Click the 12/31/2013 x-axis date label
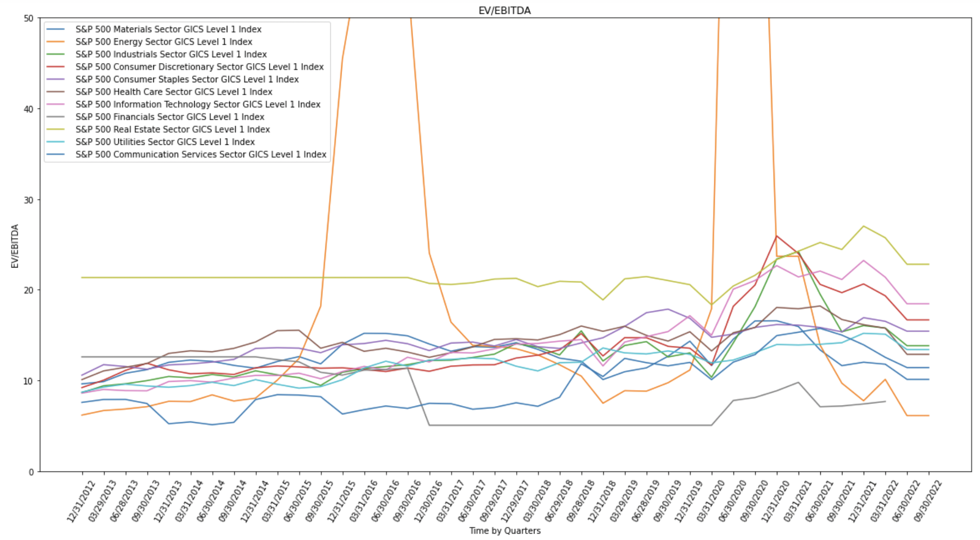This screenshot has height=540, width=980. point(168,501)
